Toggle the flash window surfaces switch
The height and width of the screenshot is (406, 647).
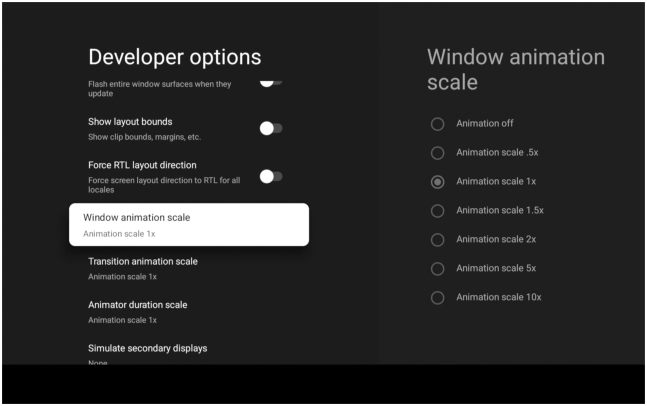point(270,81)
